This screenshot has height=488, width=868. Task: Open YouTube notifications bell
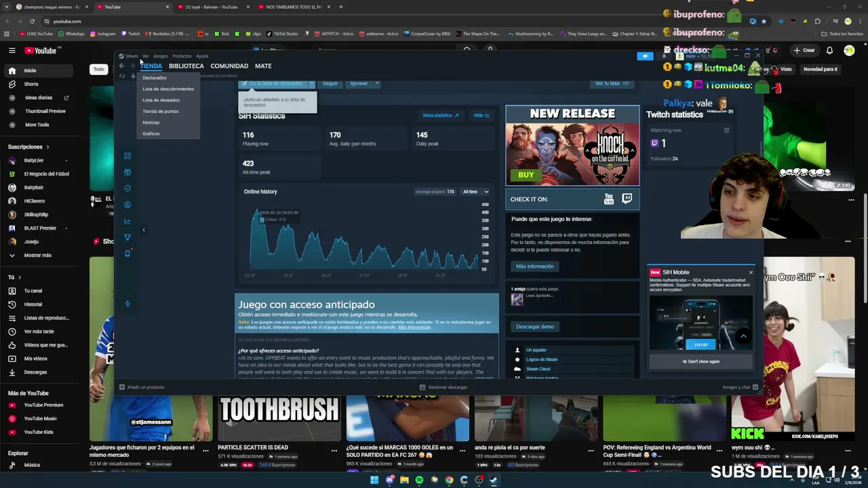tap(829, 50)
